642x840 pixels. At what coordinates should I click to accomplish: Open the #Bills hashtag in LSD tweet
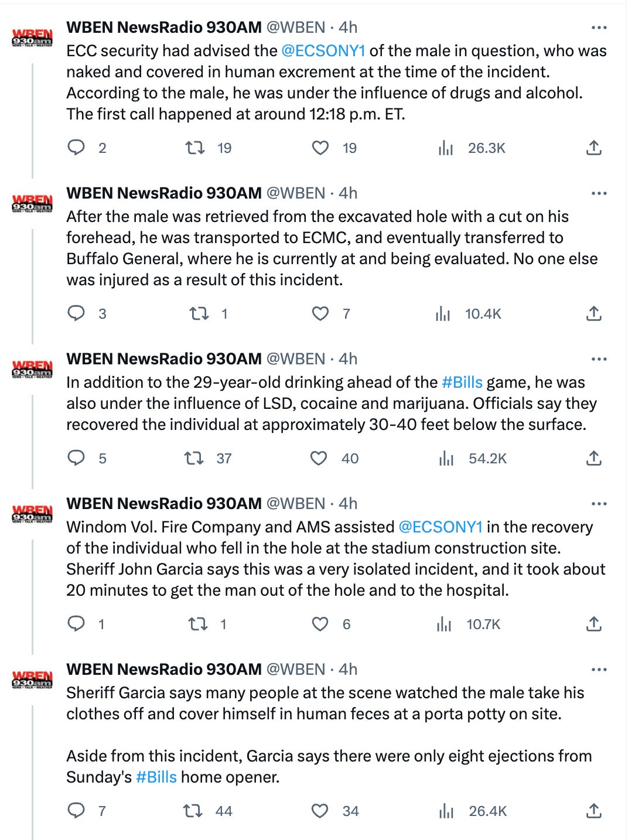pyautogui.click(x=462, y=383)
